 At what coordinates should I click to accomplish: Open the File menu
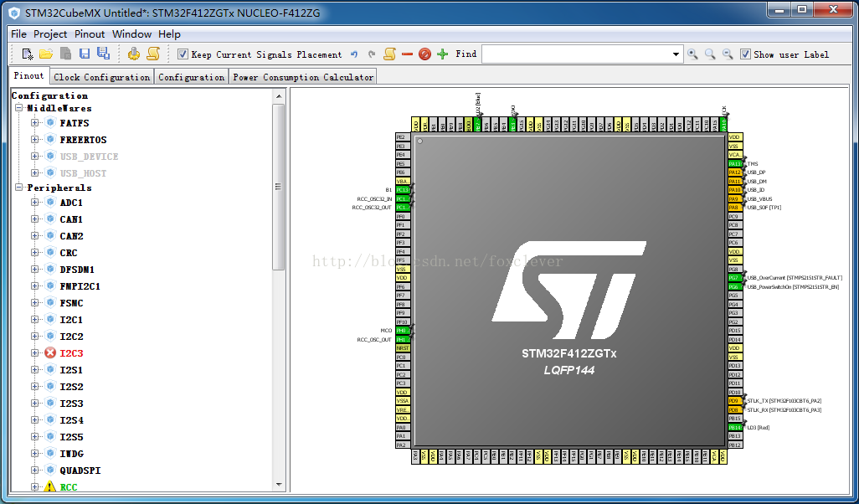[x=18, y=34]
